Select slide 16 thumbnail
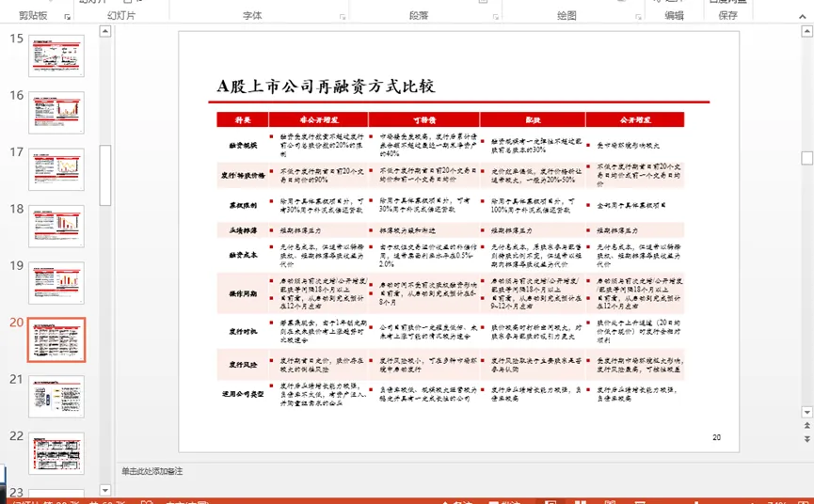This screenshot has height=504, width=814. point(56,113)
